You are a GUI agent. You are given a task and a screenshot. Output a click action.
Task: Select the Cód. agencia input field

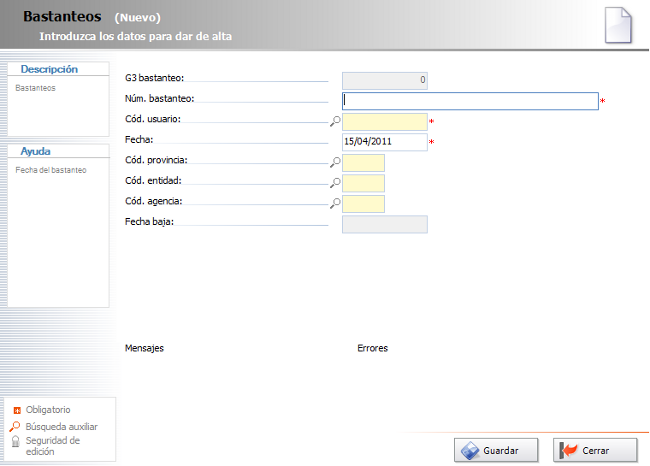tap(364, 204)
